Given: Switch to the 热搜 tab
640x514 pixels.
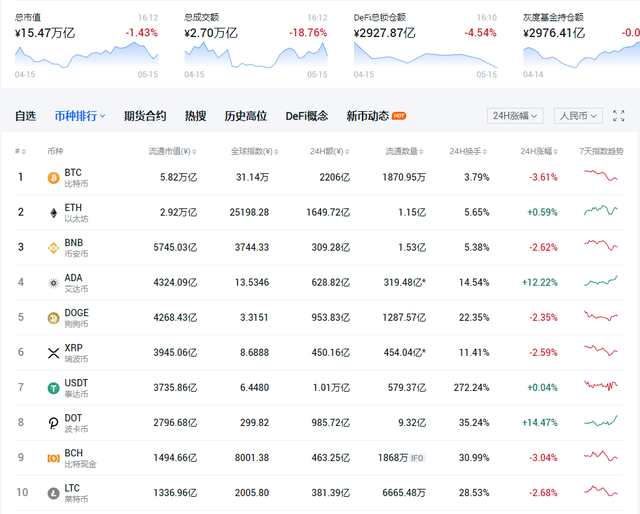Looking at the screenshot, I should coord(195,116).
